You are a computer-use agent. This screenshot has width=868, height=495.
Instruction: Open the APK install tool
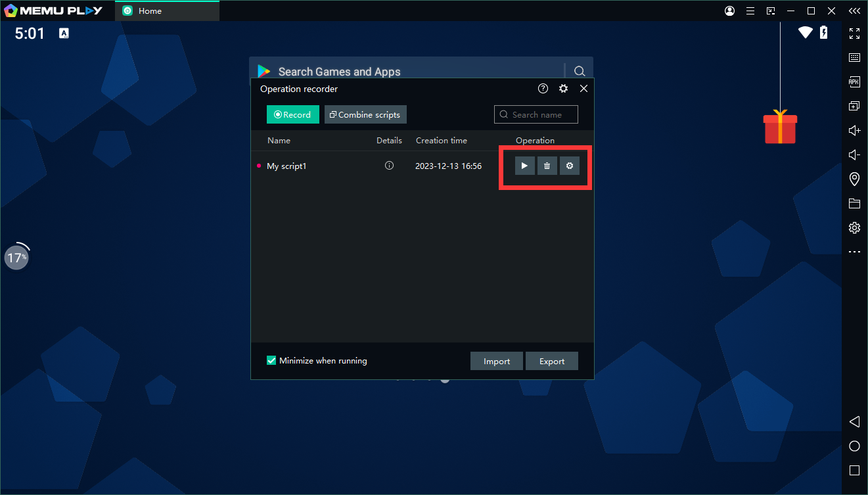(x=854, y=82)
